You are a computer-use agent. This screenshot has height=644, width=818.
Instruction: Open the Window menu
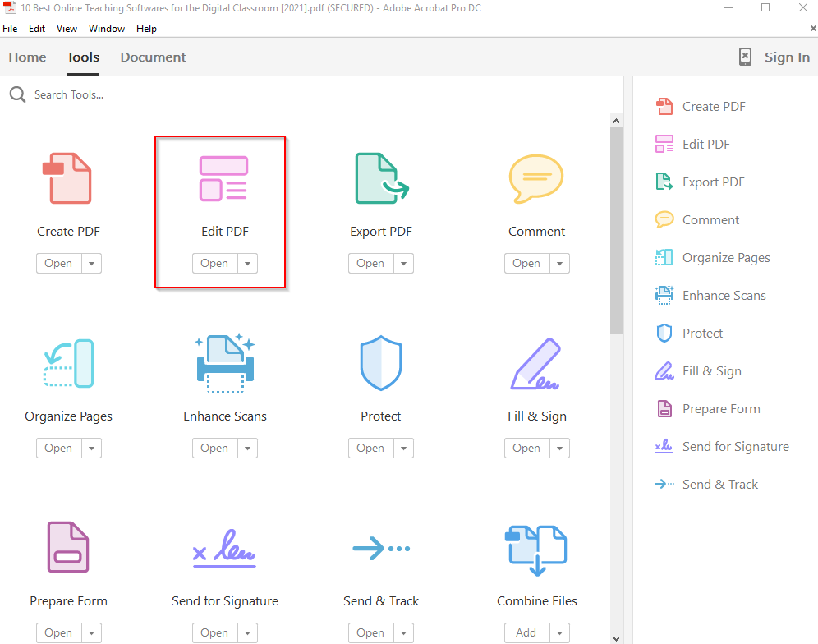coord(107,29)
